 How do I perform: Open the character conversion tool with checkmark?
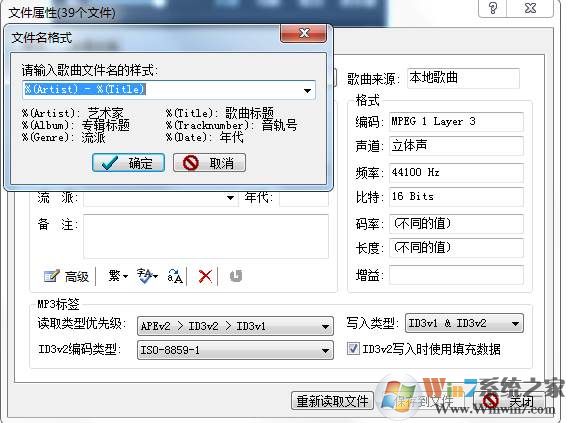pos(147,276)
